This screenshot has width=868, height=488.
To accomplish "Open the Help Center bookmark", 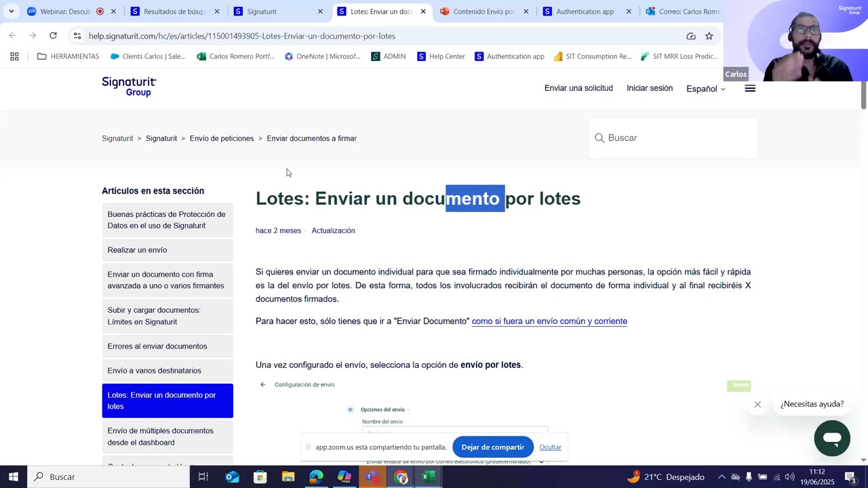I will (441, 56).
